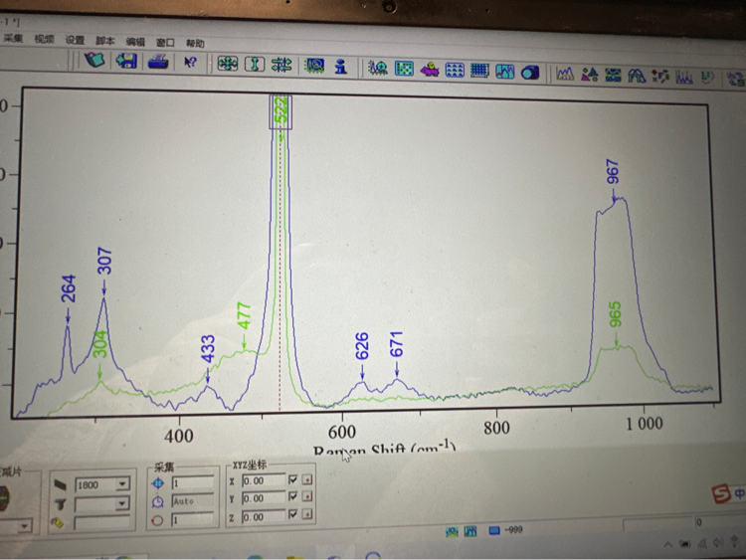Click the top acquisition field showing 1
Viewport: 746px width, 560px height.
tap(193, 483)
